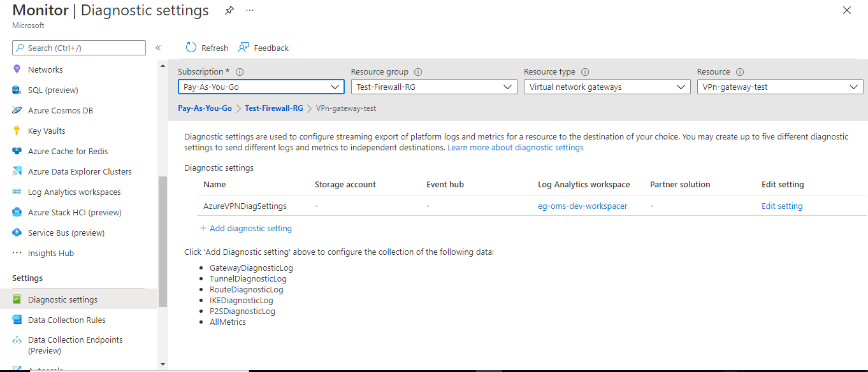The height and width of the screenshot is (372, 868).
Task: Click the sidebar scrollbar down arrow
Action: [x=163, y=364]
